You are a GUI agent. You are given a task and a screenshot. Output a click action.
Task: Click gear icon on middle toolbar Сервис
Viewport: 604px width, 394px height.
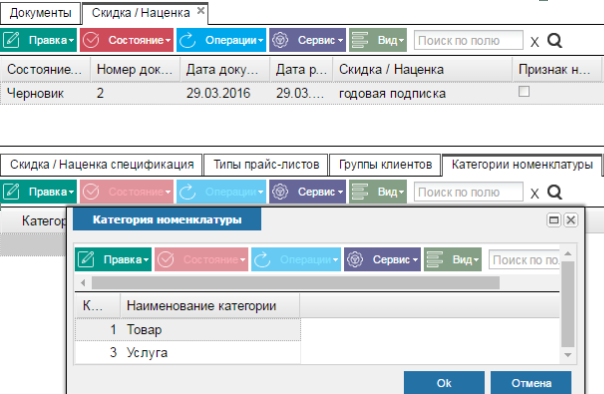[280, 191]
